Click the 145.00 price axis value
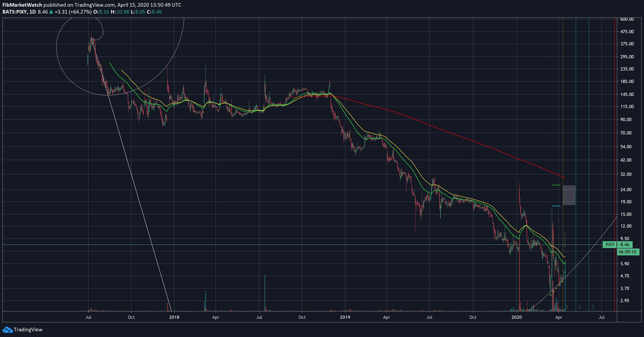 [627, 95]
